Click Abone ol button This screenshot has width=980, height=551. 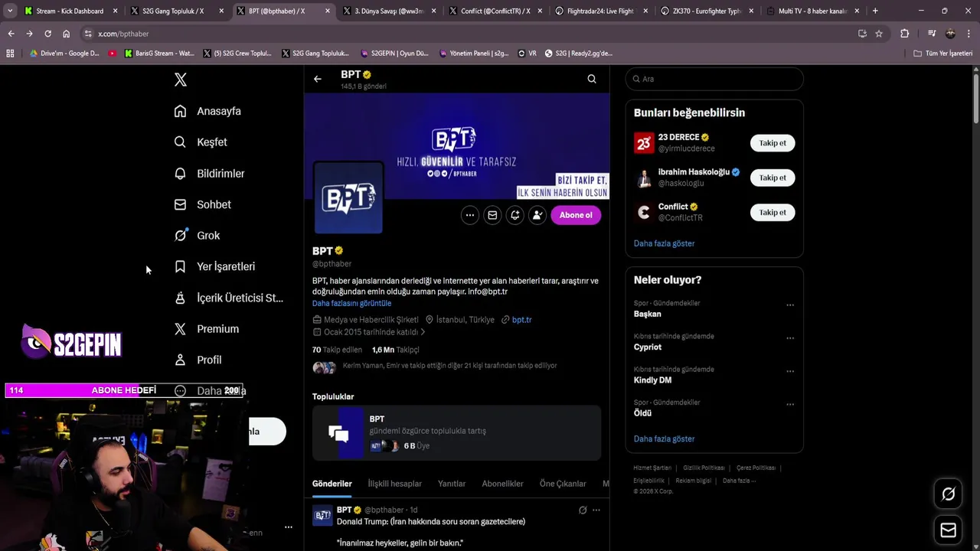pos(576,215)
